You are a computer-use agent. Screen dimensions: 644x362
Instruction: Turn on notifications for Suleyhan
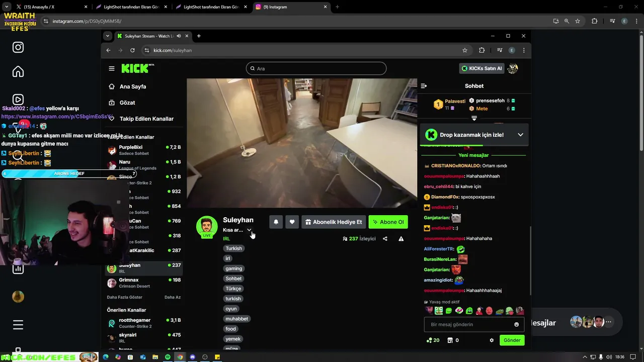point(276,222)
